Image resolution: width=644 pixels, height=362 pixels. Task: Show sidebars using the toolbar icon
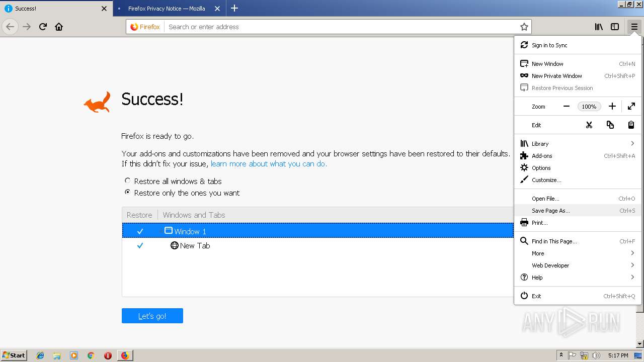tap(615, 27)
